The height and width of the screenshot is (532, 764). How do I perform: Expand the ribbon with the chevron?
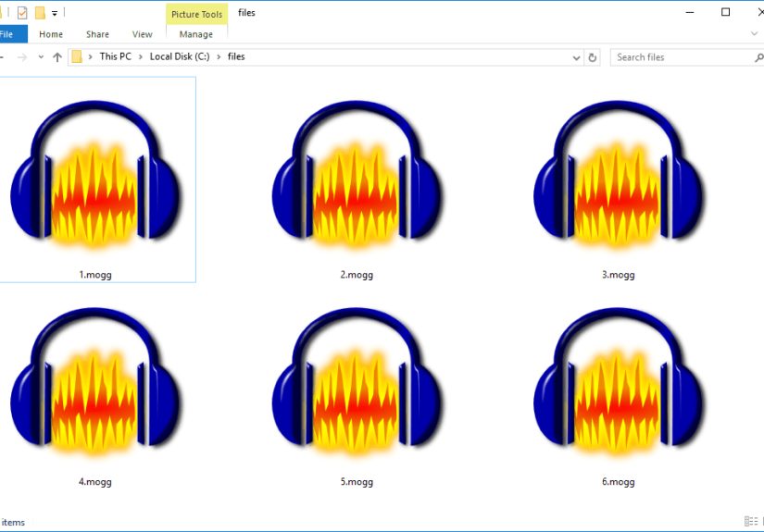[x=754, y=34]
